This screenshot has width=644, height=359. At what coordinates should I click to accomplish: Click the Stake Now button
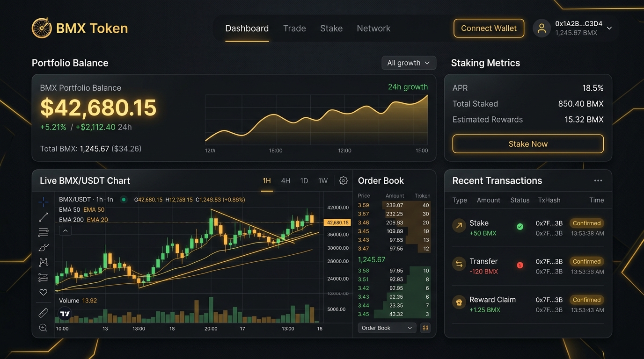click(x=528, y=144)
